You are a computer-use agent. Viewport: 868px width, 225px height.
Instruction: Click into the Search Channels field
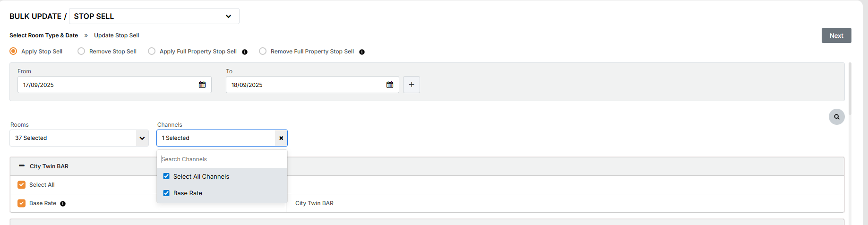(222, 159)
